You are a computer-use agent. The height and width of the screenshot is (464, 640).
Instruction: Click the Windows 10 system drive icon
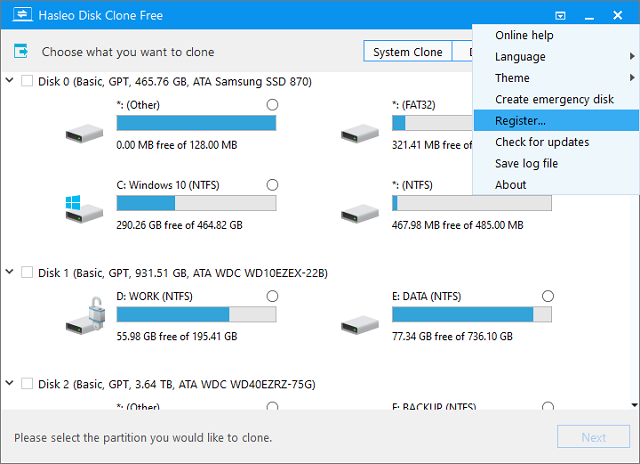click(x=81, y=208)
